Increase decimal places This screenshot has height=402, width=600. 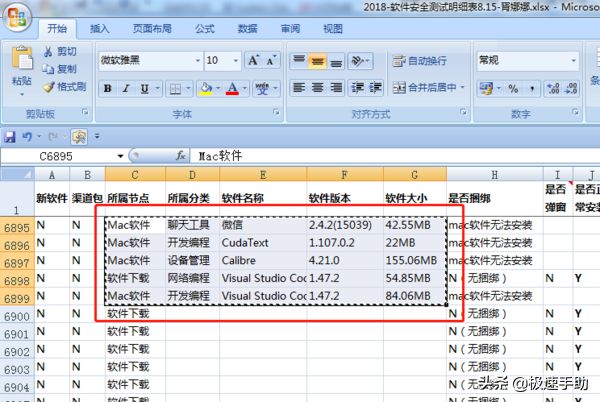click(553, 89)
